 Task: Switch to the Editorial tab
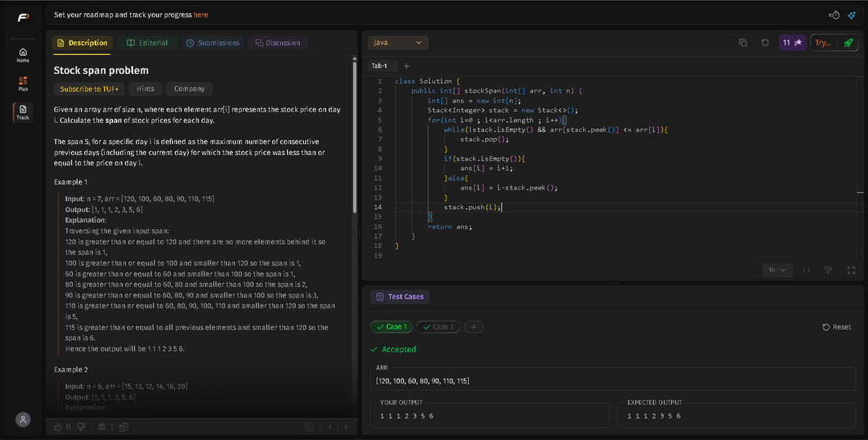(x=147, y=43)
